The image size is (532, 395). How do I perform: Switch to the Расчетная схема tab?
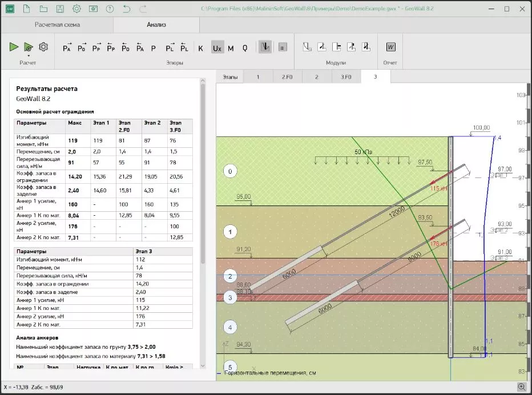click(x=57, y=25)
